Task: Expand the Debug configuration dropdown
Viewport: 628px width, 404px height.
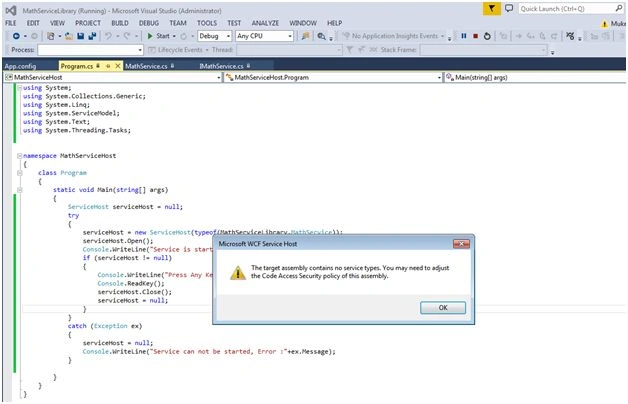Action: pyautogui.click(x=228, y=36)
